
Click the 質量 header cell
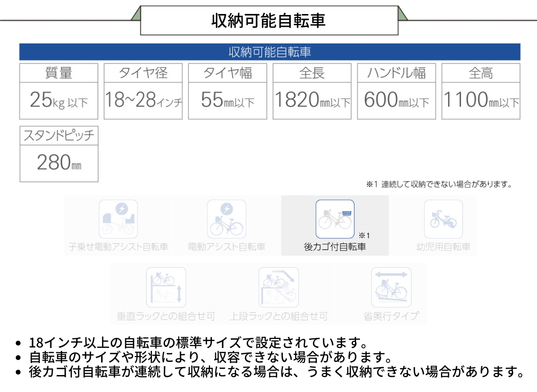pyautogui.click(x=59, y=73)
